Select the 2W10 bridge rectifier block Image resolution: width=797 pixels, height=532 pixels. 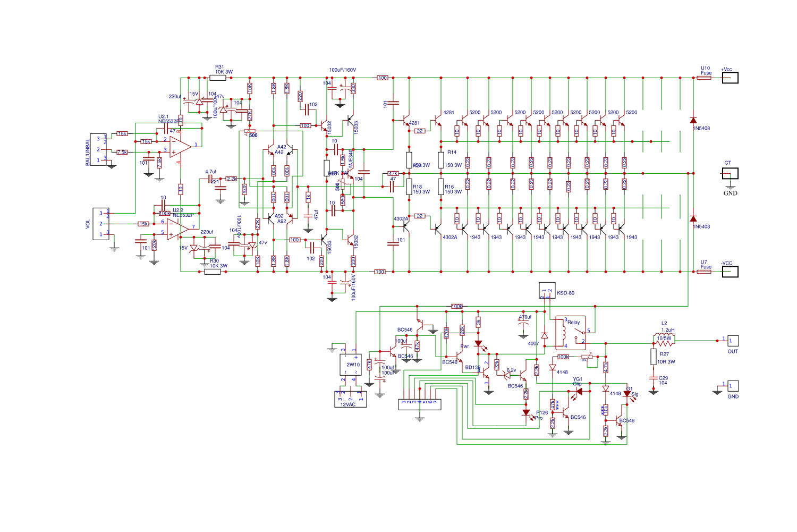pos(351,365)
